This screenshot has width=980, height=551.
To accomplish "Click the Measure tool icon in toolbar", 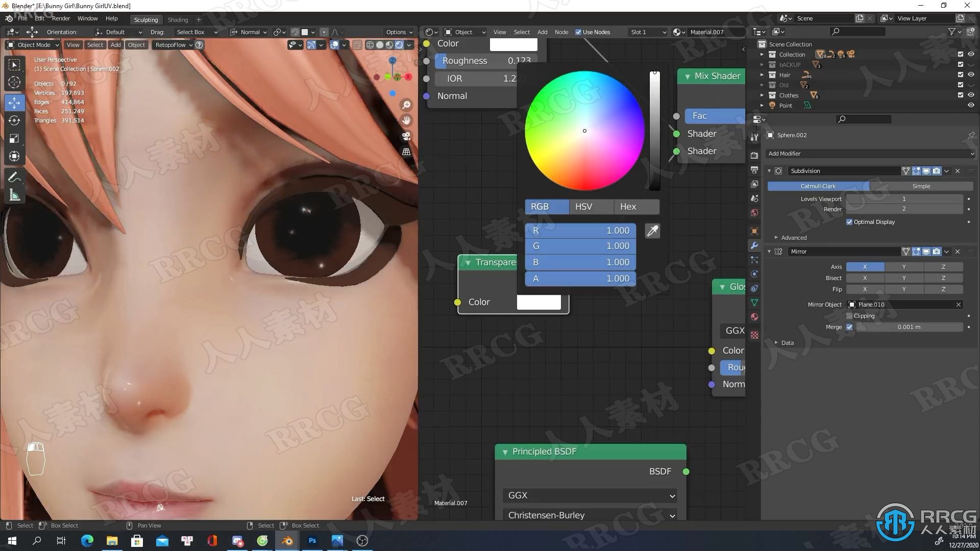I will click(14, 194).
